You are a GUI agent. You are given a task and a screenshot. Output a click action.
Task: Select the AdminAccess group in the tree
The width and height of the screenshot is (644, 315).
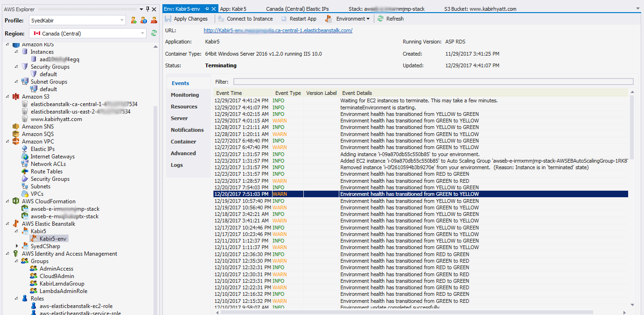(56, 269)
